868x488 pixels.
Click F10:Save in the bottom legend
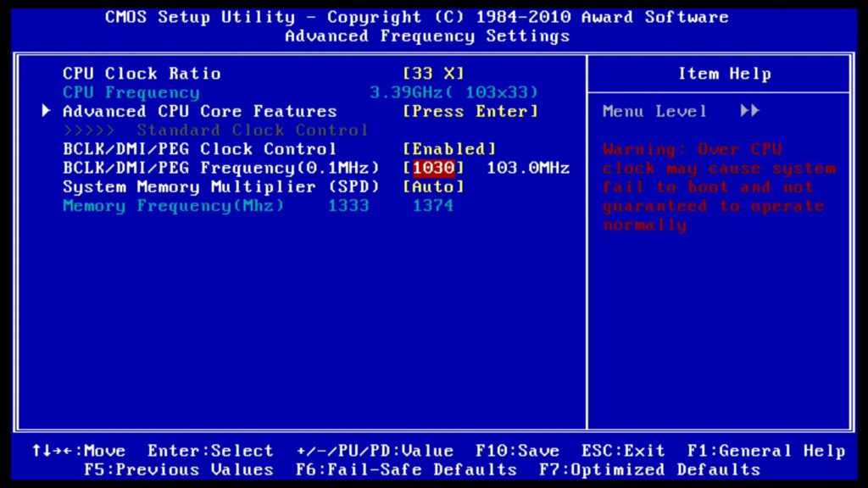[x=517, y=451]
